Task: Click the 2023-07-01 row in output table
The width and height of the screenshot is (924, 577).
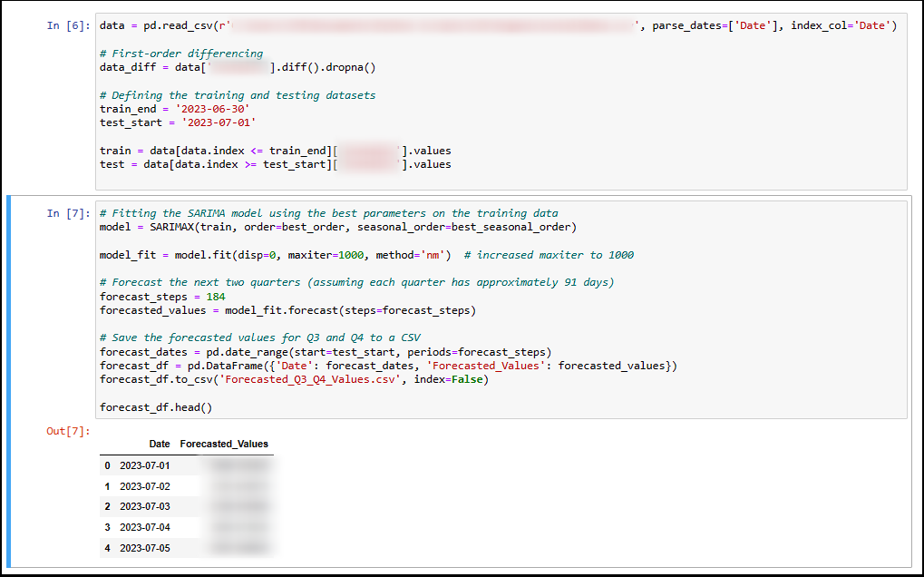Action: [144, 465]
